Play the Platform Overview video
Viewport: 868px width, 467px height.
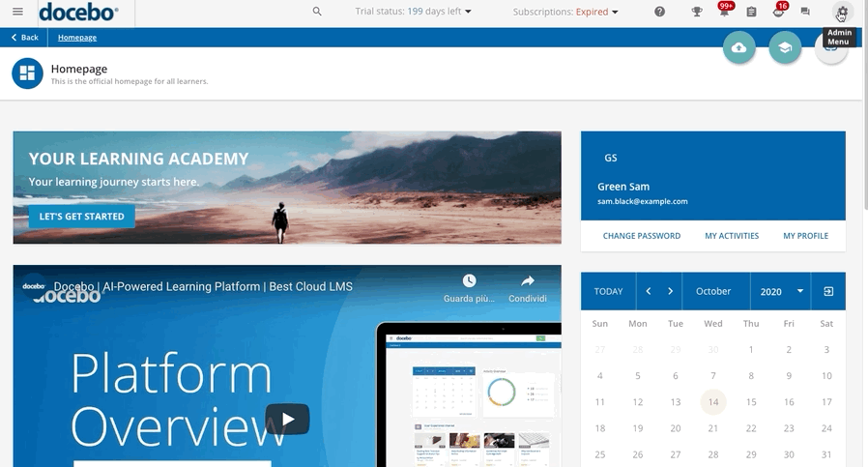click(x=287, y=419)
